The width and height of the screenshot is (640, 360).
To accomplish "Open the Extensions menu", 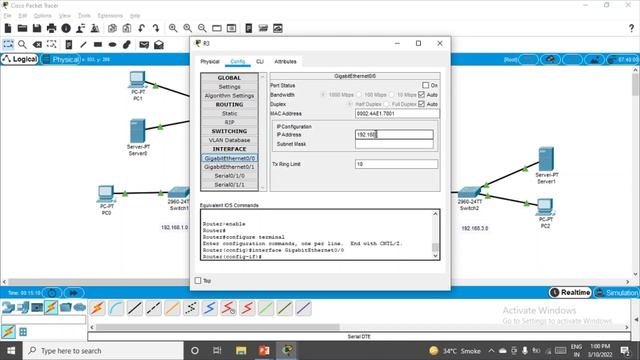I will tap(110, 16).
